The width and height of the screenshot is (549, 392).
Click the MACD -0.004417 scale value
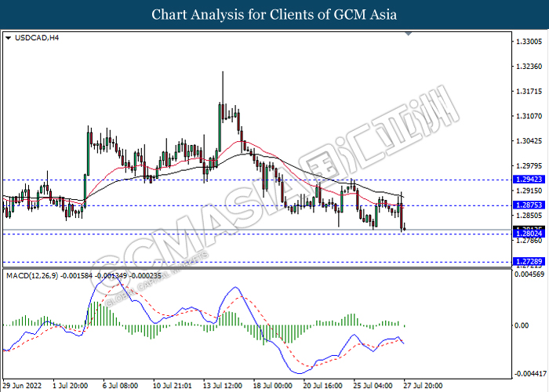(530, 374)
